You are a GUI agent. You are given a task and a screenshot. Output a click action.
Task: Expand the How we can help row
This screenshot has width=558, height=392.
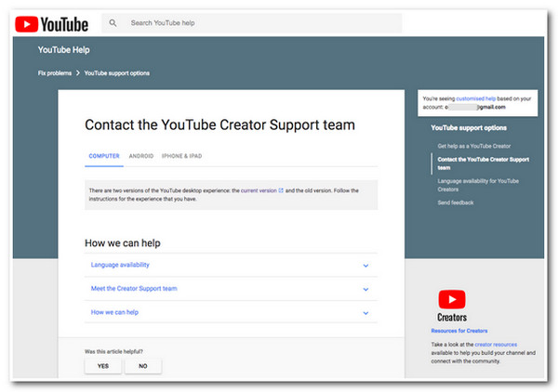tap(231, 312)
